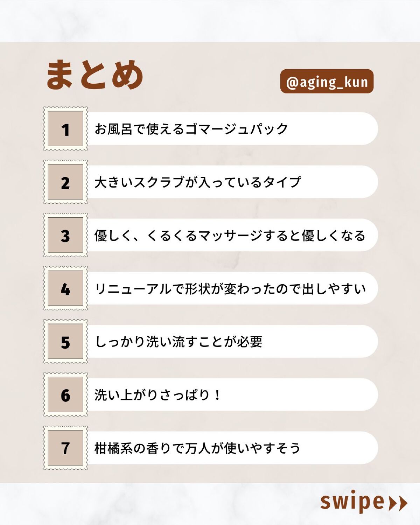Select the 柑橘系の香りで万人が使いやすそう line
This screenshot has width=420, height=525.
pyautogui.click(x=197, y=448)
